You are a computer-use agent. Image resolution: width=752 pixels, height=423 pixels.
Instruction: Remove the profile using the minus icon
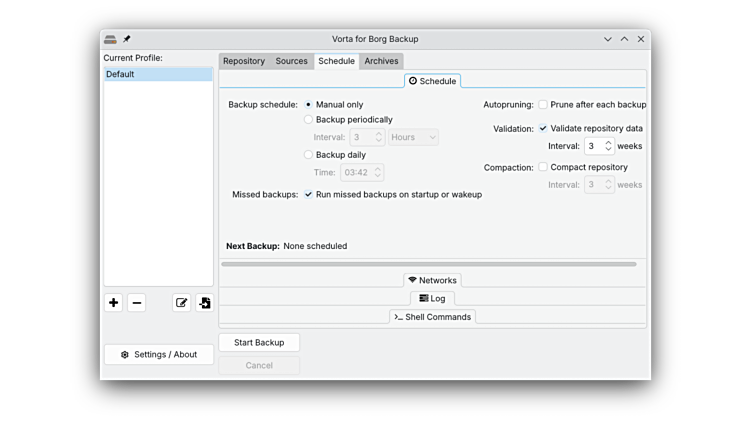(x=137, y=303)
